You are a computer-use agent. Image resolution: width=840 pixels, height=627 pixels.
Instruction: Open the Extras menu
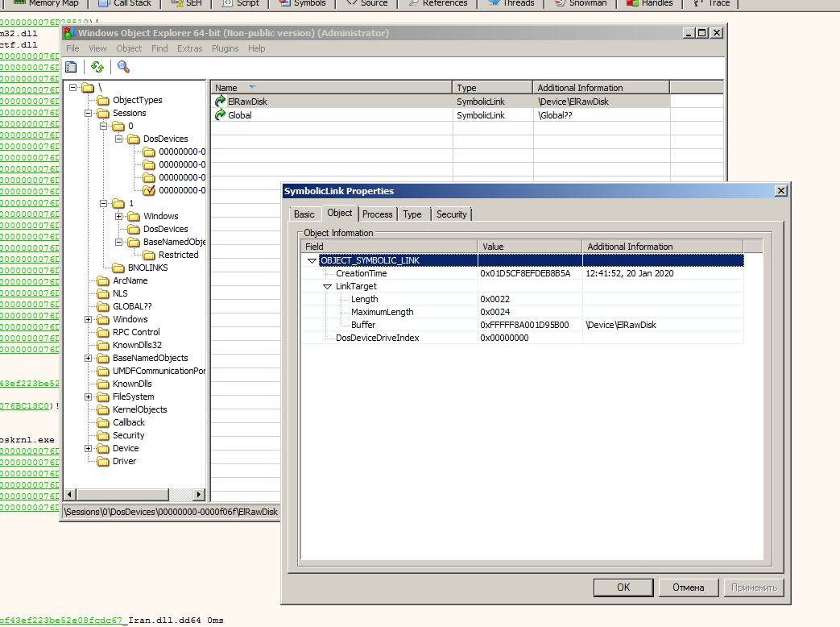(x=189, y=48)
